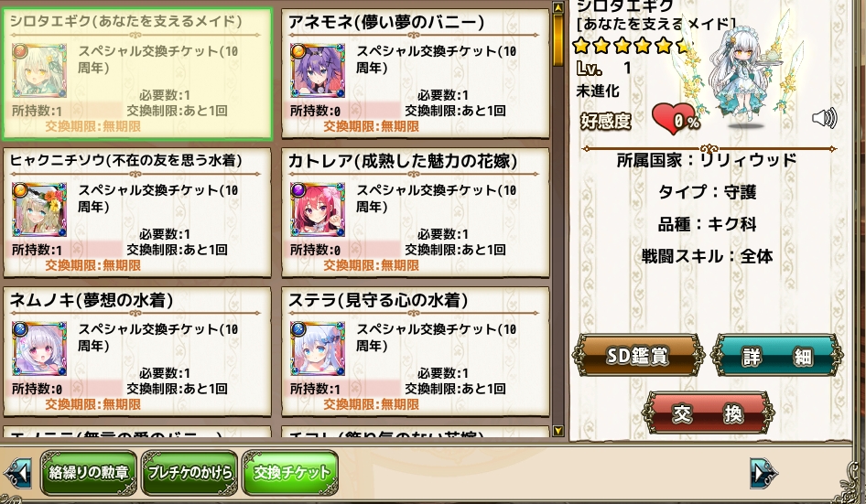866x504 pixels.
Task: Select the カトレア bride character portrait
Action: 317,209
